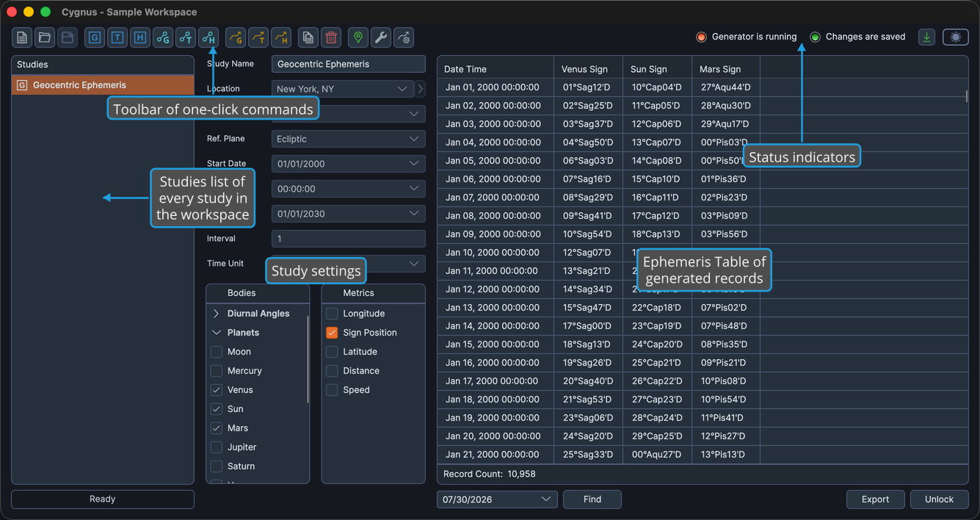Click the Interval input field
Viewport: 980px width, 520px height.
tap(349, 239)
